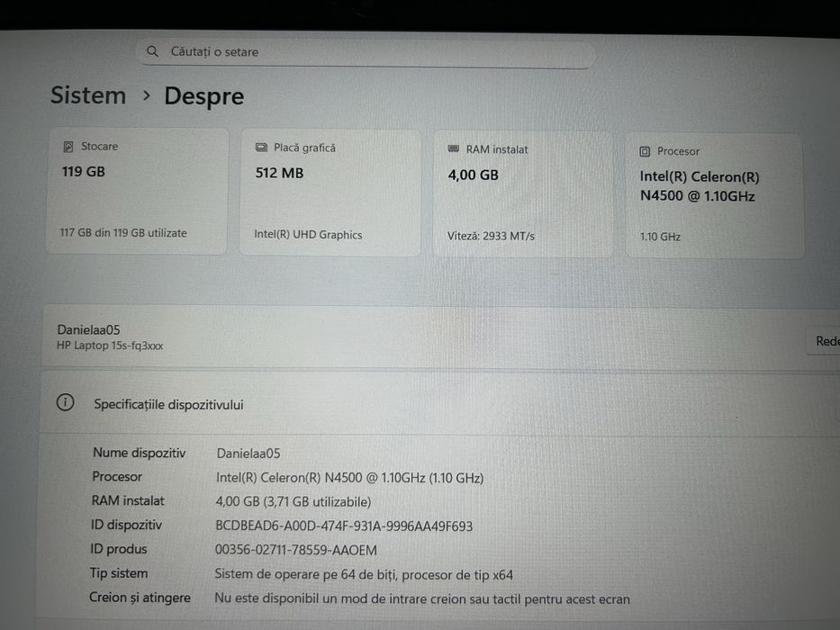
Task: Click '117 GB din 119 GB utilizate' text
Action: (x=123, y=233)
